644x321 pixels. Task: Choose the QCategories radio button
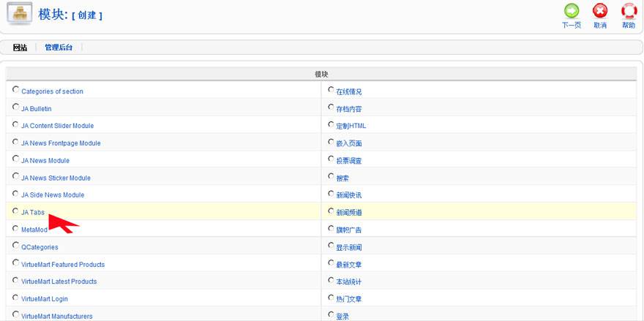pos(15,246)
